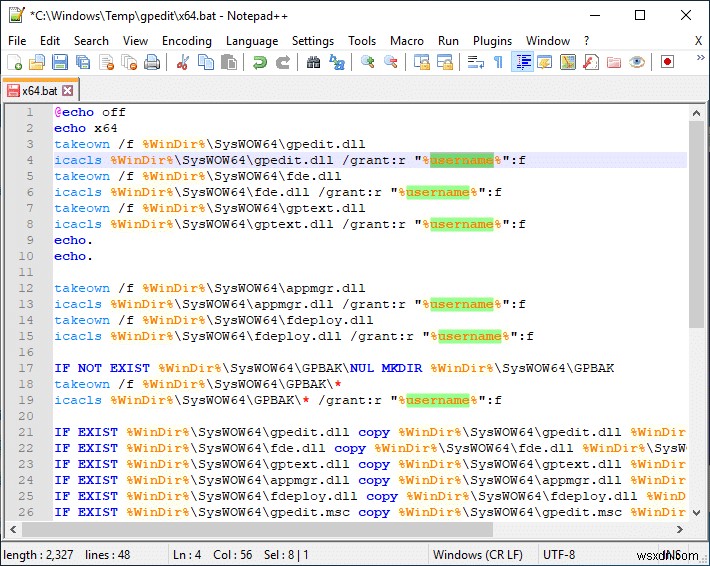Open the Run menu

(448, 41)
